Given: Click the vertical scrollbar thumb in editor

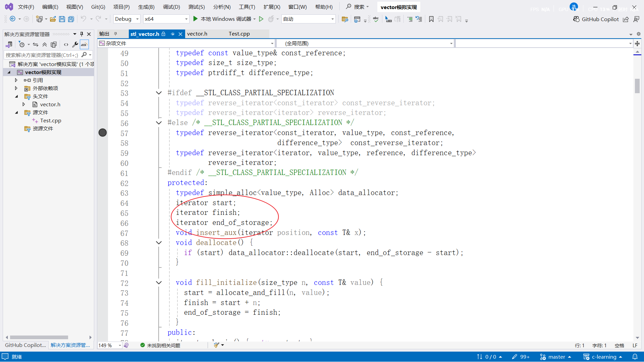Looking at the screenshot, I should click(x=637, y=86).
